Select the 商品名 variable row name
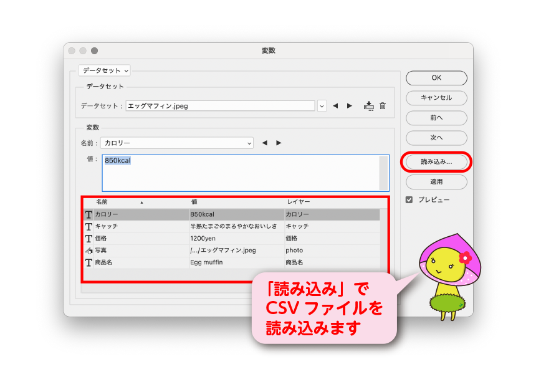 click(141, 262)
